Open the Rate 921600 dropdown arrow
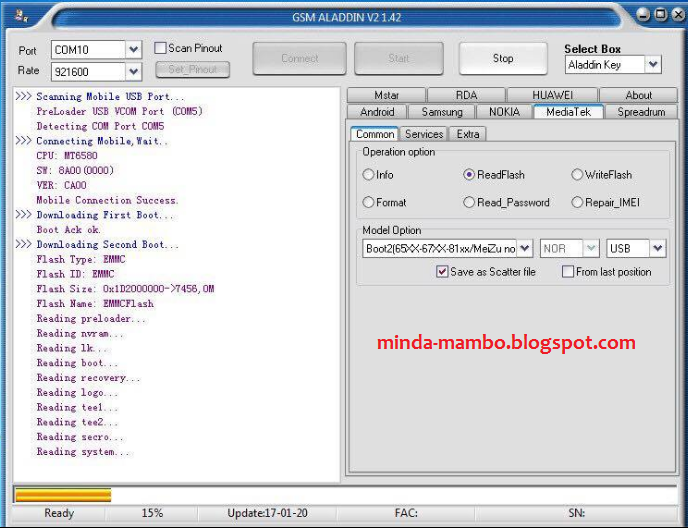Viewport: 688px width, 528px height. tap(133, 72)
